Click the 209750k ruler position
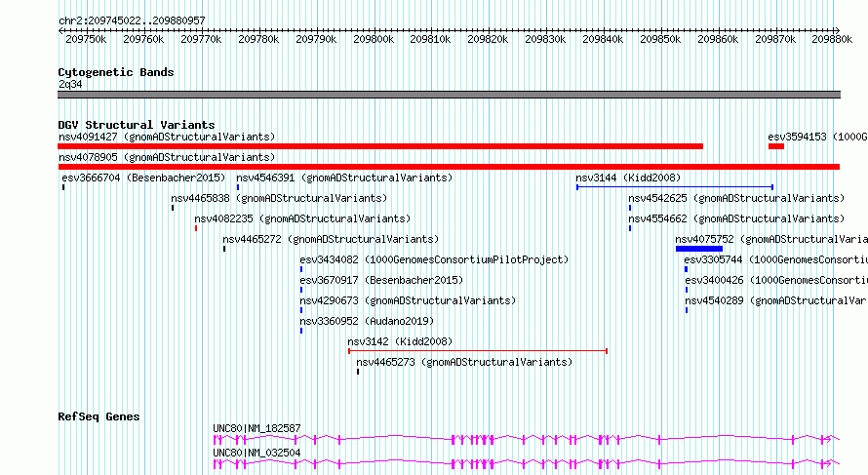The image size is (868, 475). pyautogui.click(x=86, y=39)
